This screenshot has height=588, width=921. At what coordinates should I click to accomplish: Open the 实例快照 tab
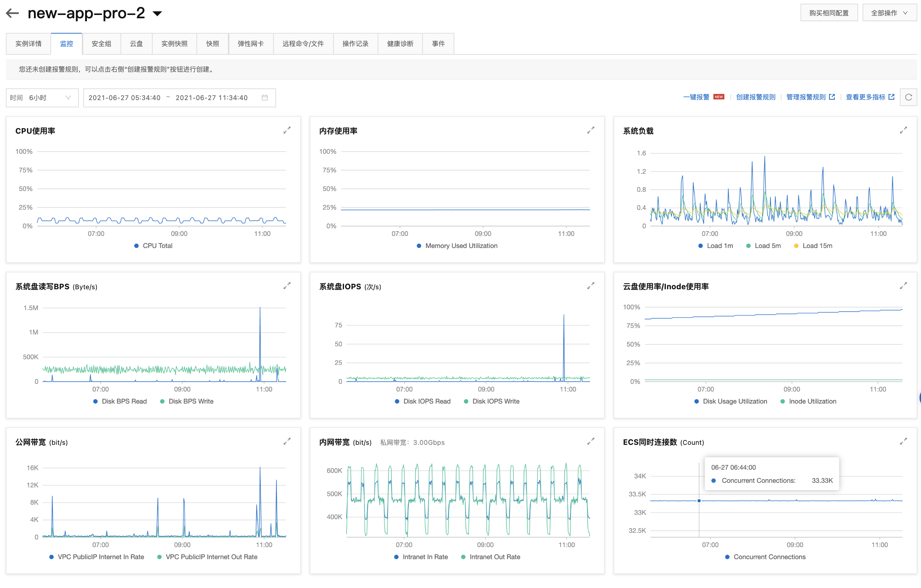pos(175,43)
